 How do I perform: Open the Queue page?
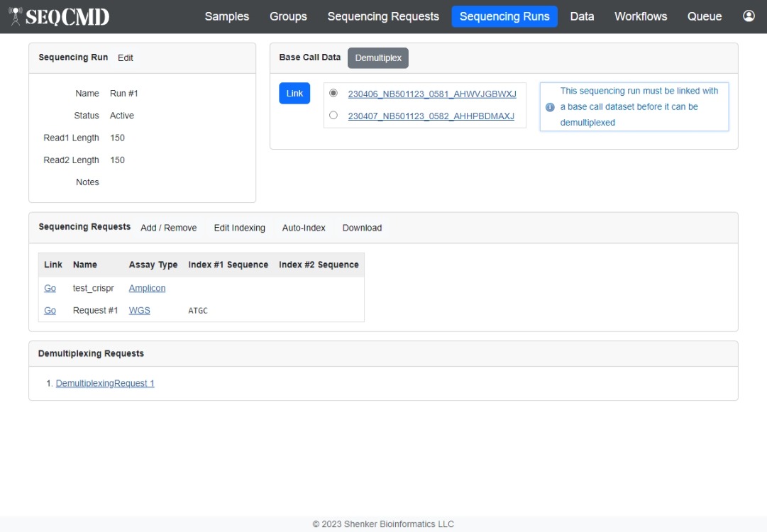point(704,16)
